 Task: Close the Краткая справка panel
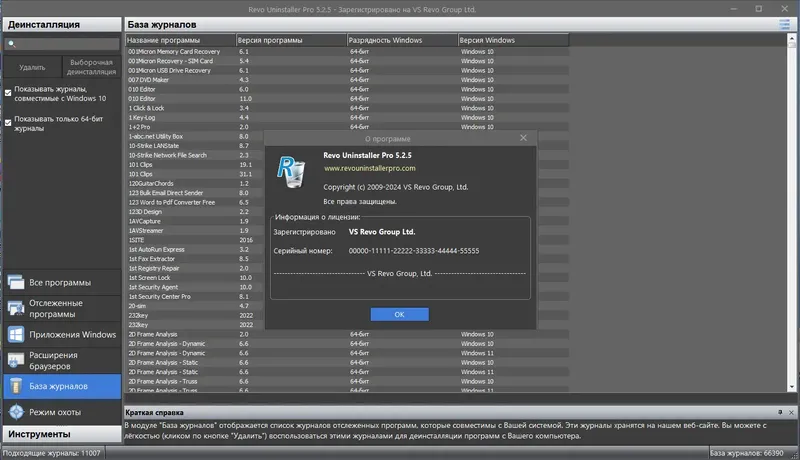(x=791, y=412)
